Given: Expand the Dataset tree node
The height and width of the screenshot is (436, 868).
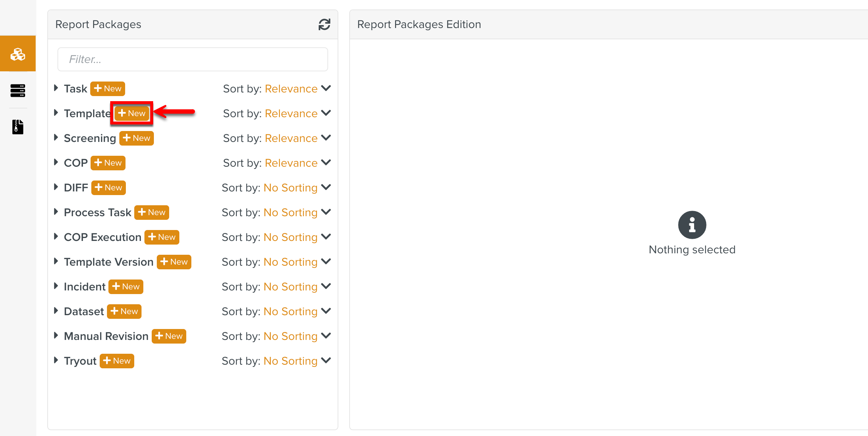Looking at the screenshot, I should pyautogui.click(x=56, y=310).
